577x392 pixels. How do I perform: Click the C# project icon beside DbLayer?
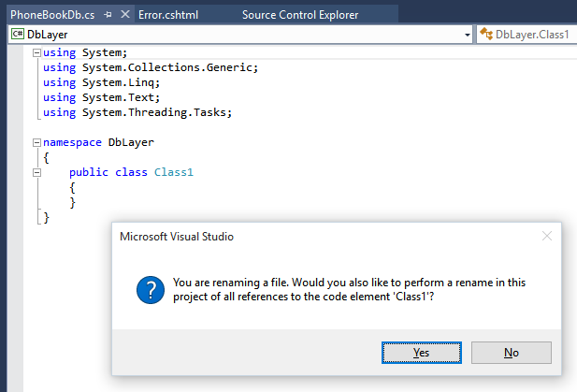tap(17, 35)
